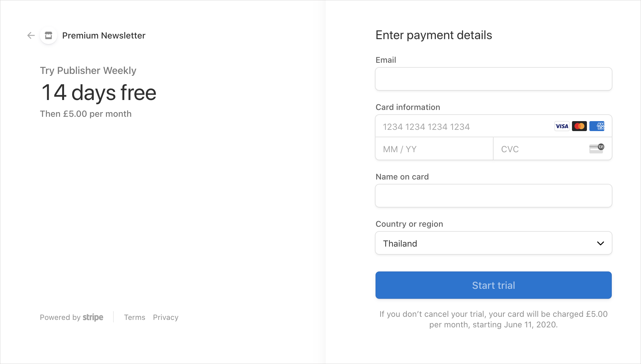
Task: Click the card icon next to Premium Newsletter
Action: point(48,35)
